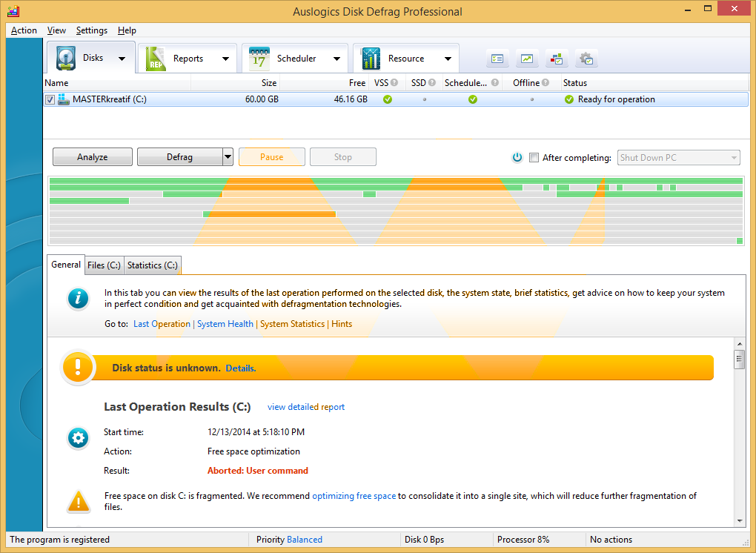Click the Schedule green check for C:
The height and width of the screenshot is (553, 756).
click(x=473, y=99)
